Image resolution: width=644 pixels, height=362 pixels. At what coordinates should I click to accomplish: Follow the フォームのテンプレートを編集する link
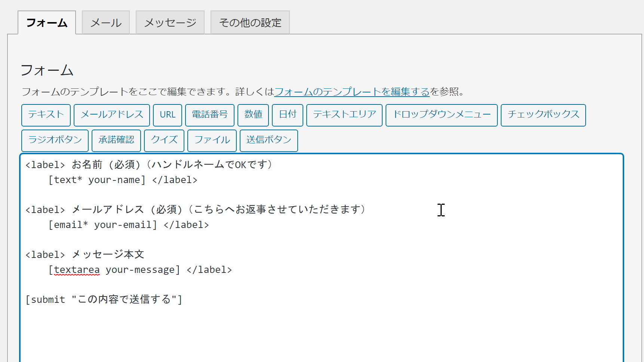coord(352,92)
